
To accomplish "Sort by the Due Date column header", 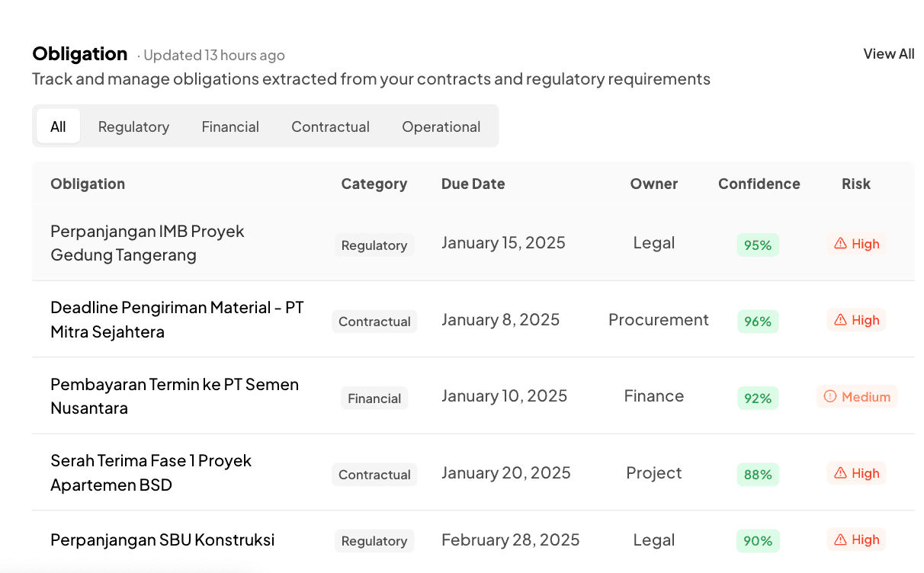I will [473, 184].
